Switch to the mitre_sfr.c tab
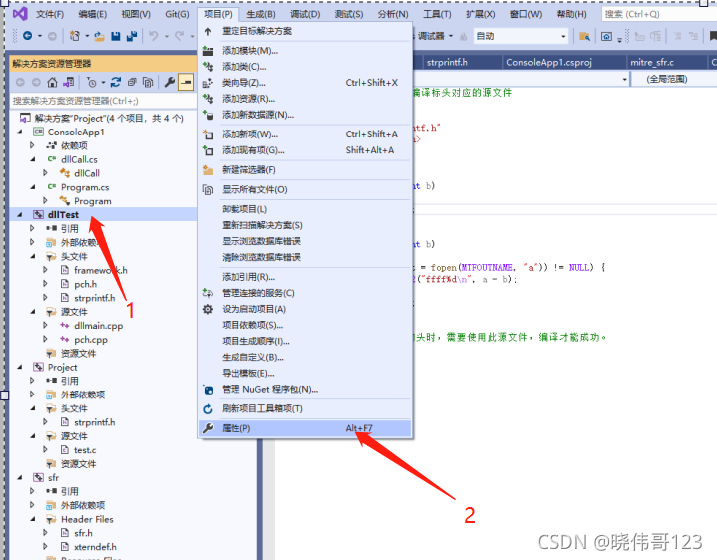The image size is (717, 560). (x=652, y=63)
